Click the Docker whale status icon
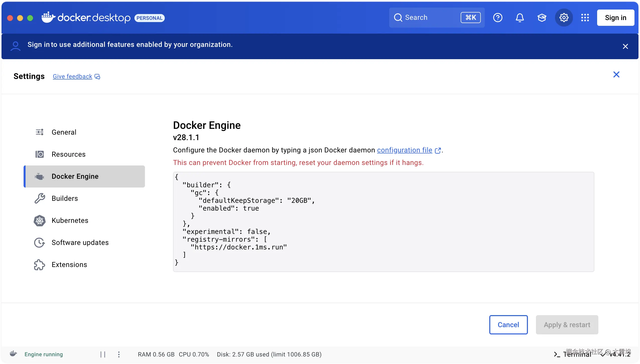640x364 pixels. 13,354
